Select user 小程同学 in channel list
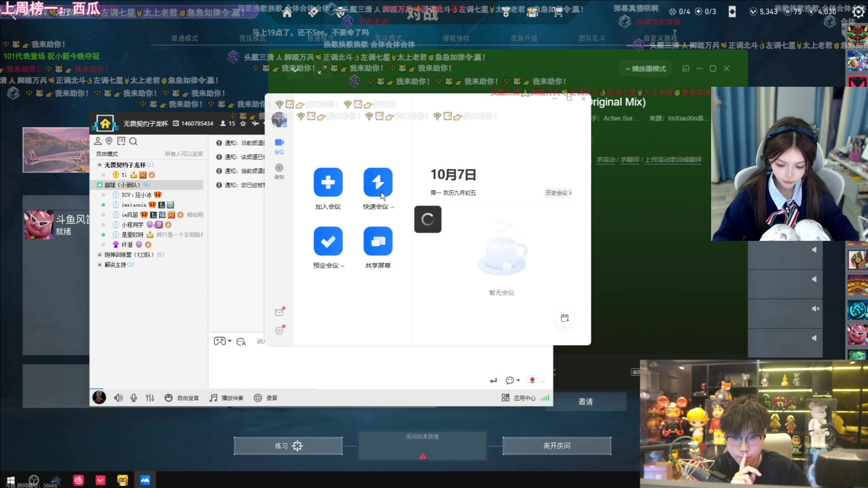Viewport: 868px width, 488px height. click(132, 225)
